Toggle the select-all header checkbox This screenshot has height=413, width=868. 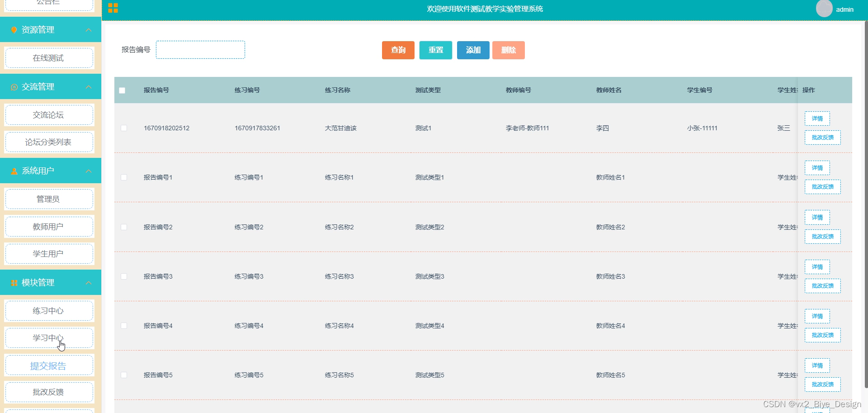coord(122,90)
